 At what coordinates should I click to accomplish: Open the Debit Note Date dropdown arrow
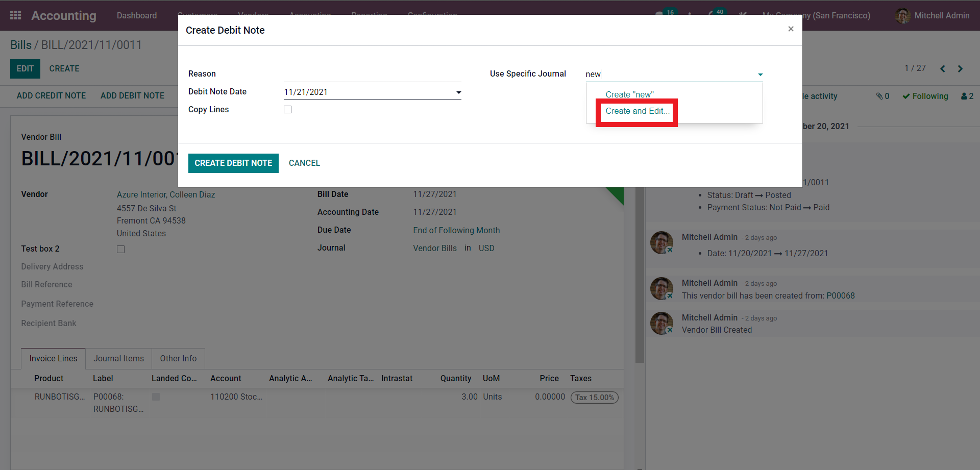point(458,92)
